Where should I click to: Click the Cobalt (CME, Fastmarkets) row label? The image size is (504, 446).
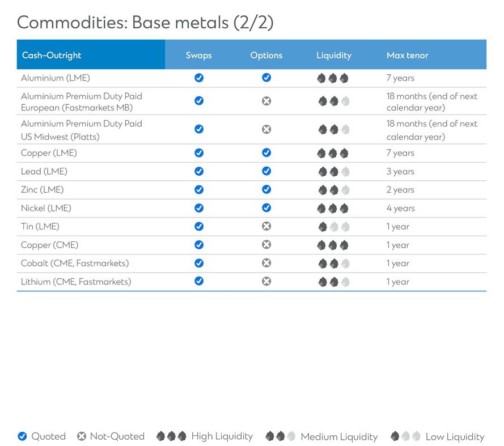coord(75,264)
